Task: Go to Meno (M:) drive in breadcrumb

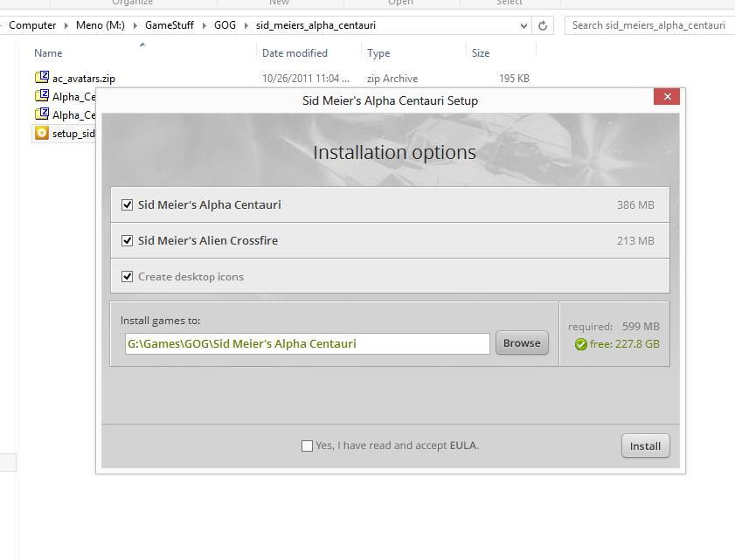Action: (101, 25)
